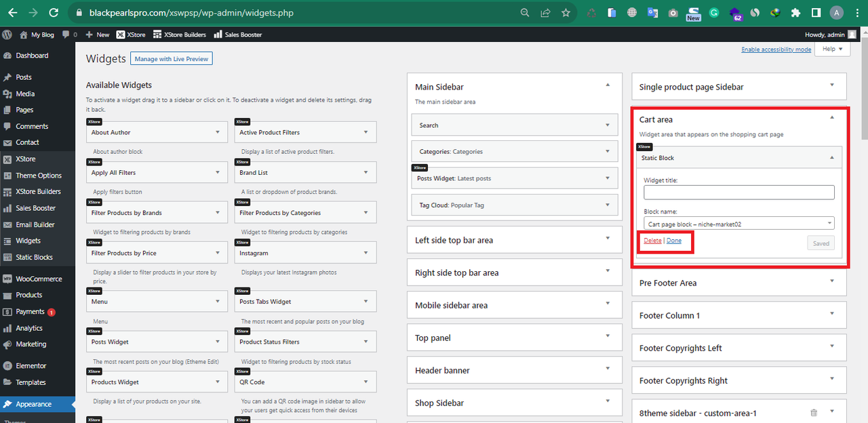This screenshot has width=868, height=423.
Task: Click the browser address bar URL
Action: tap(191, 13)
